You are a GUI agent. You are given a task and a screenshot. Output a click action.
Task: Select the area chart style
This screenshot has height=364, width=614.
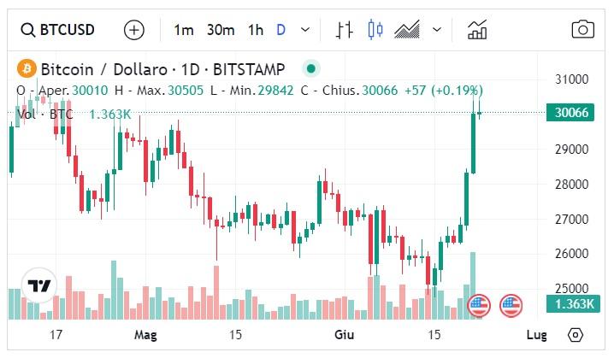pyautogui.click(x=406, y=30)
